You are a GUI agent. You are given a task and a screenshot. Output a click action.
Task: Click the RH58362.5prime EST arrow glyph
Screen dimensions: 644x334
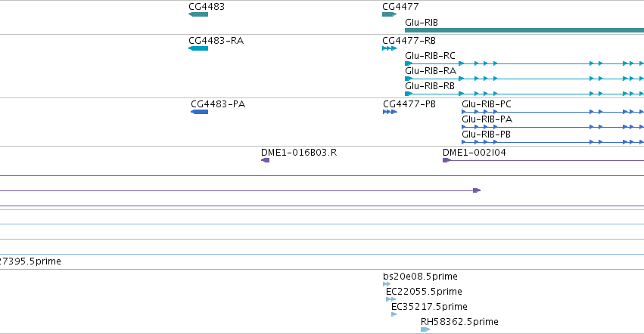click(425, 329)
